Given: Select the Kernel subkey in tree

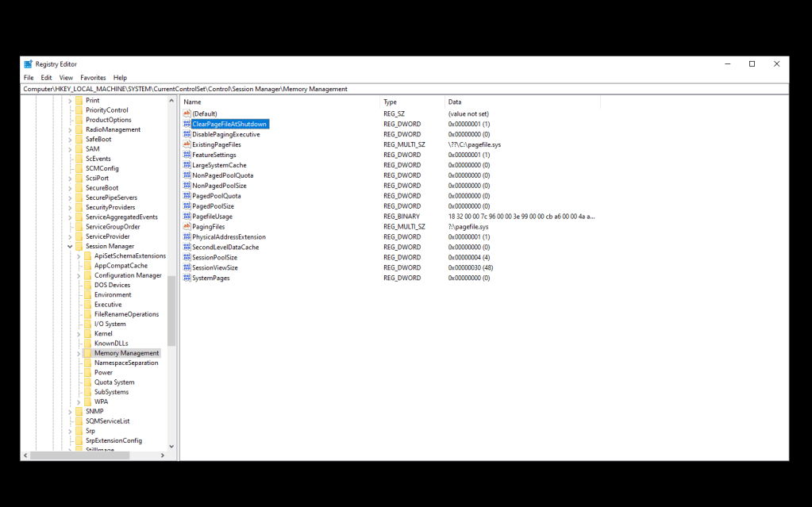Looking at the screenshot, I should click(x=103, y=334).
